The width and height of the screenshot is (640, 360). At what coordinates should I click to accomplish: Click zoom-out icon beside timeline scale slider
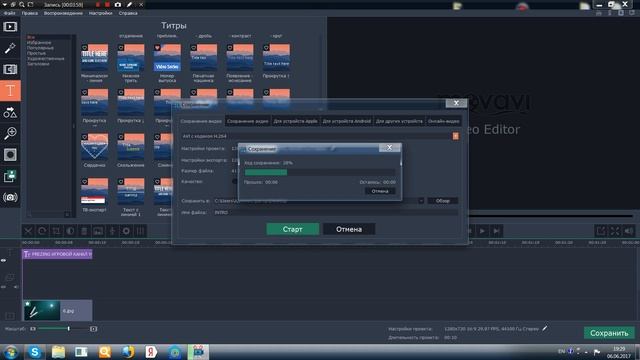pos(33,329)
